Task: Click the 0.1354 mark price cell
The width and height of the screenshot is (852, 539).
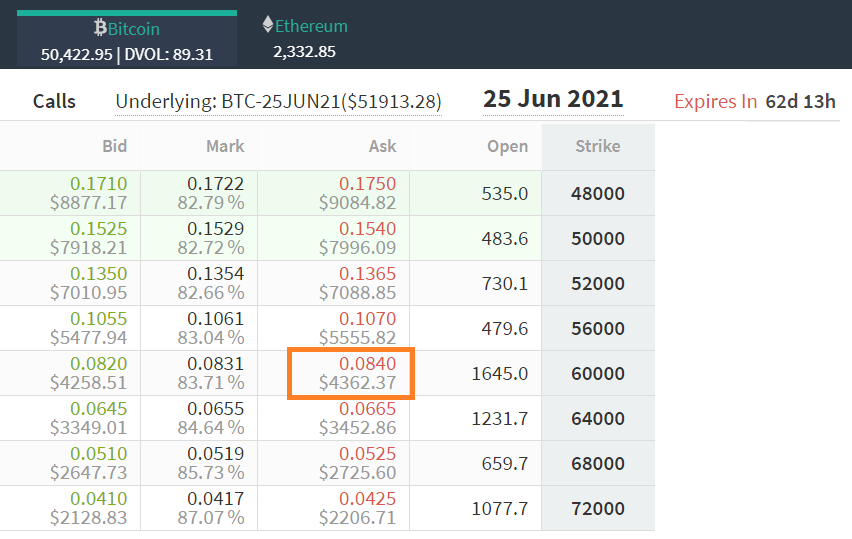Action: point(215,274)
